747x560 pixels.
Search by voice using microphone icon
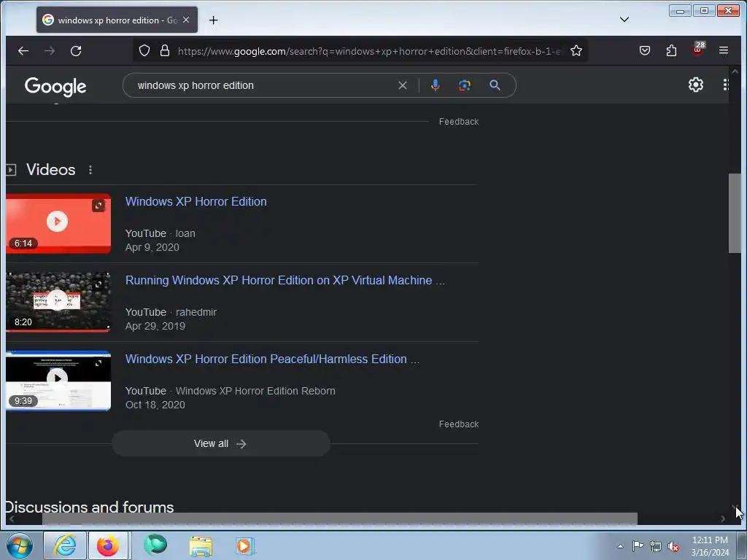coord(435,85)
